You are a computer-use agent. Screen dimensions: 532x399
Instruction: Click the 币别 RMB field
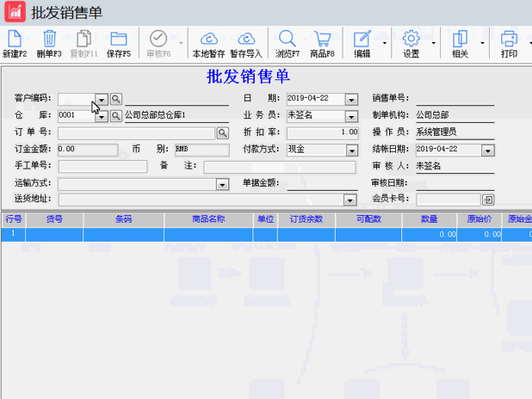coord(202,150)
